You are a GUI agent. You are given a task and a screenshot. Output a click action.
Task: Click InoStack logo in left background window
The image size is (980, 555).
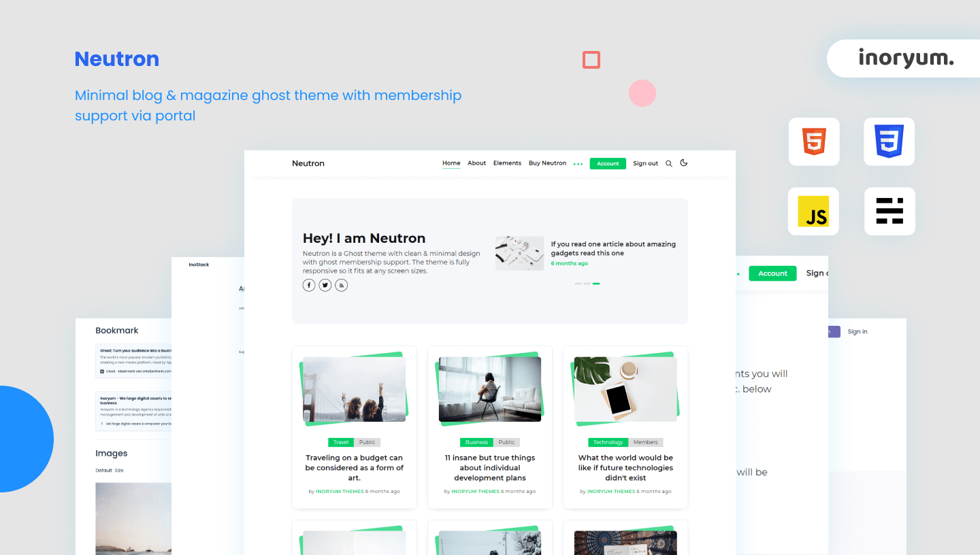199,265
